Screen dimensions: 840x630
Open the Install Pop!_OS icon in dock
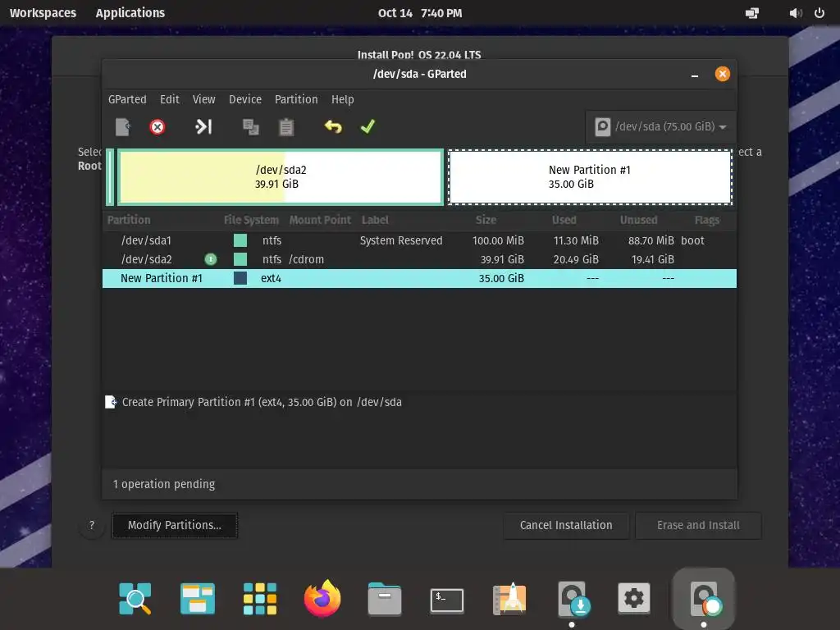tap(573, 598)
